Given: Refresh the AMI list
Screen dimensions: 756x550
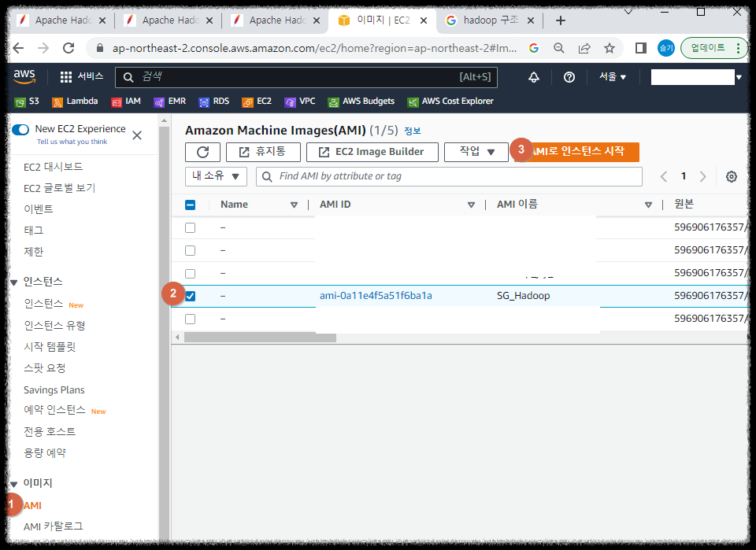Looking at the screenshot, I should pyautogui.click(x=202, y=152).
